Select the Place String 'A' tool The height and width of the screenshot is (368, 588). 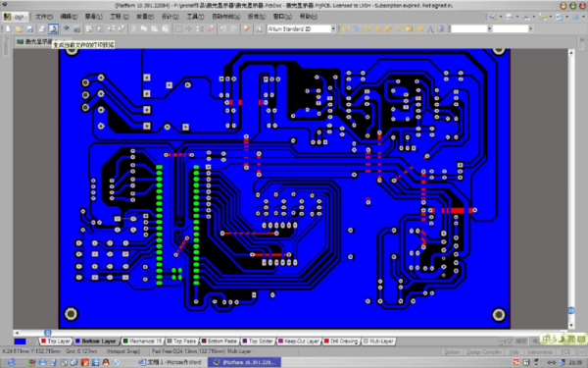(x=430, y=28)
